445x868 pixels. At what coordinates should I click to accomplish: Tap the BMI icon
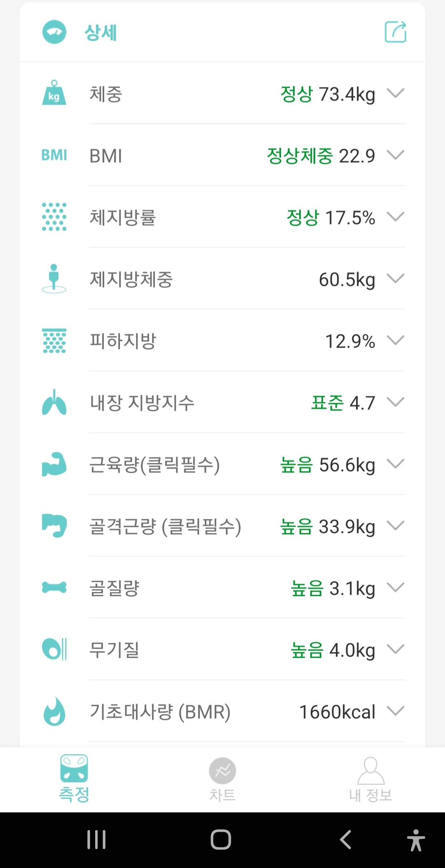(x=54, y=155)
